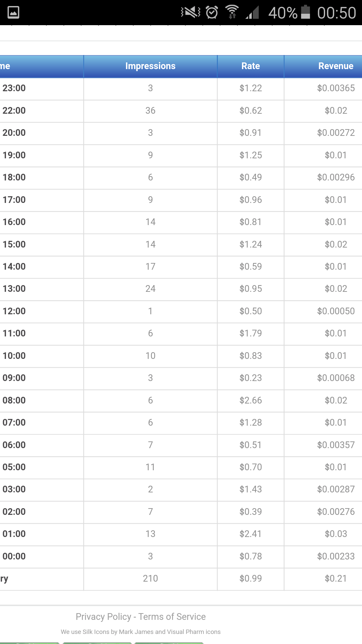Tap the battery icon
Screen dimensions: 362x644
(305, 12)
